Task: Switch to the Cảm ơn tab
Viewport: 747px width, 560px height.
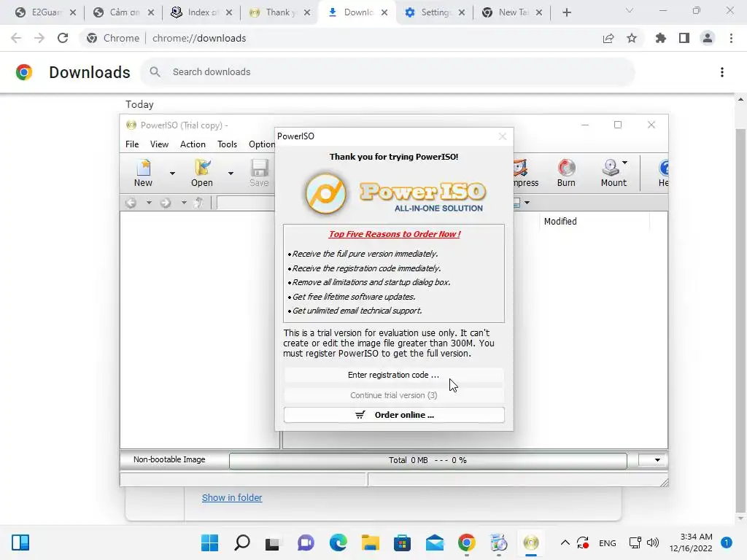Action: [123, 12]
